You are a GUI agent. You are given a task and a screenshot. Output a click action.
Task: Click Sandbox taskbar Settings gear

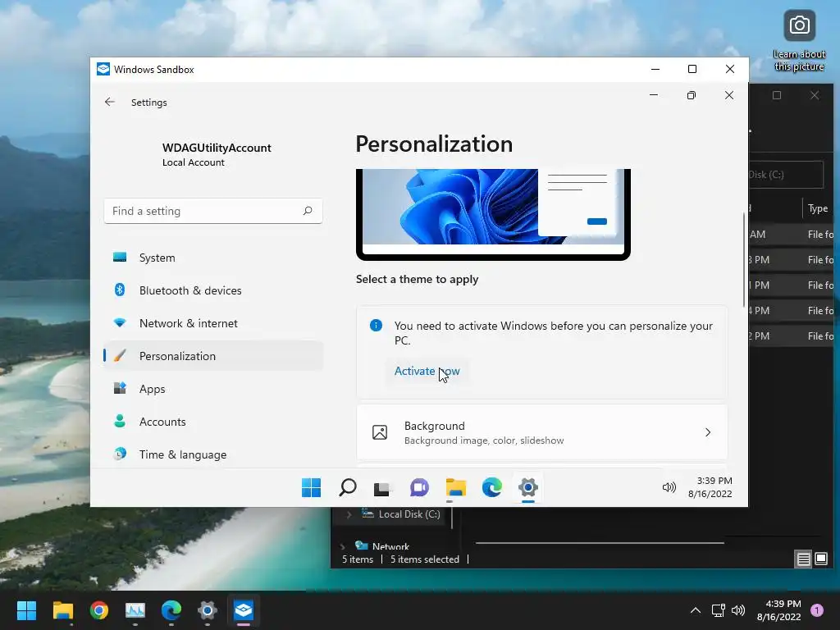(527, 487)
